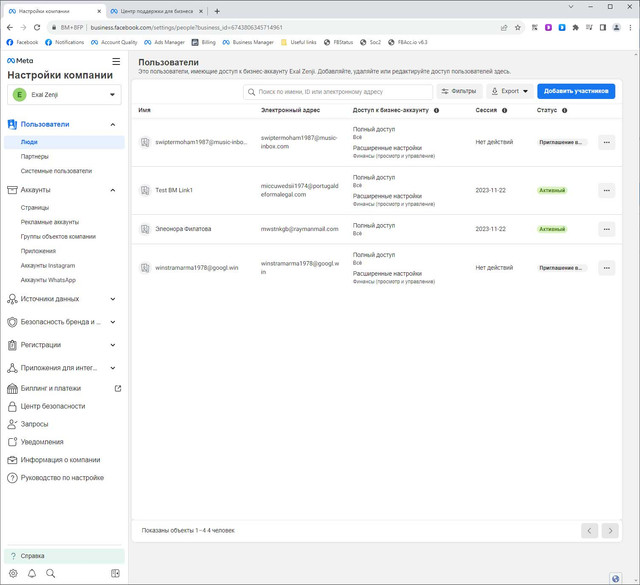640x585 pixels.
Task: Click the user search input field
Action: [338, 92]
